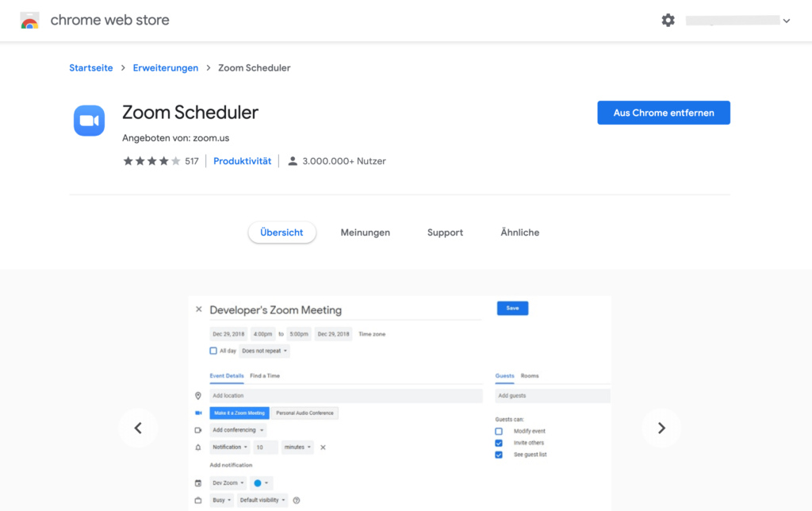
Task: Click the Zoom Scheduler camera app icon
Action: point(89,121)
